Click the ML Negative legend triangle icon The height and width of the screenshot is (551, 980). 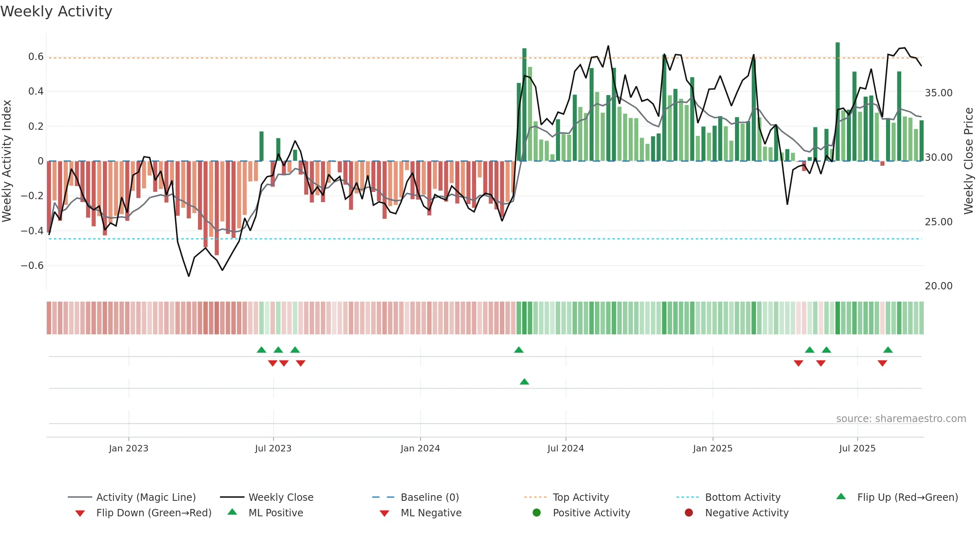[x=385, y=513]
